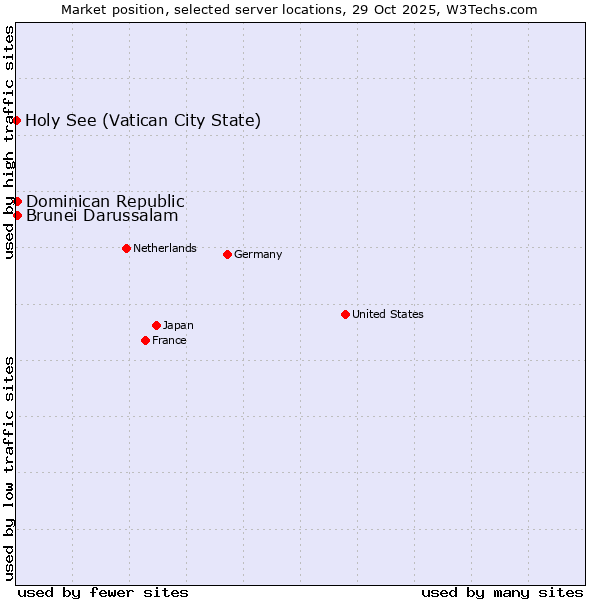Click the 'used by fewer sites' axis label
This screenshot has height=600, width=600.
pyautogui.click(x=103, y=592)
